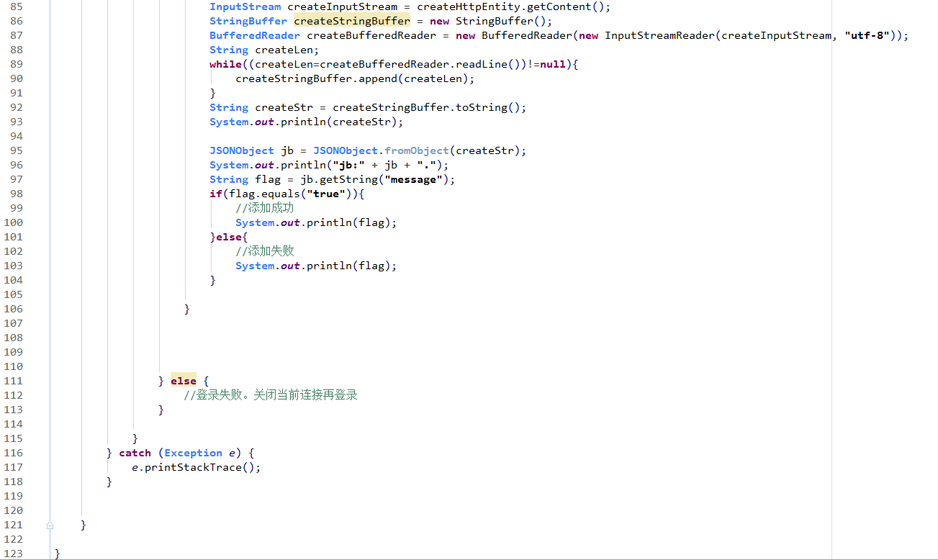
Task: Click line number 95 in the gutter
Action: (x=17, y=150)
